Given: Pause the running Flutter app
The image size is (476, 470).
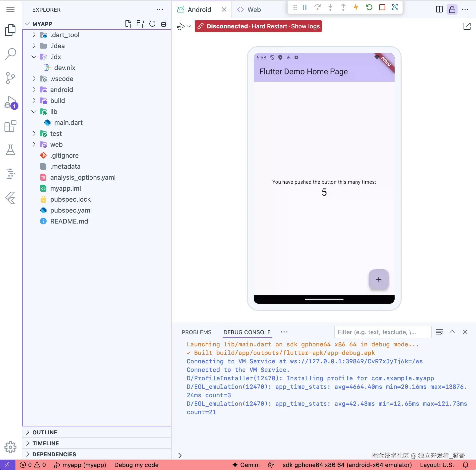Looking at the screenshot, I should pyautogui.click(x=304, y=7).
